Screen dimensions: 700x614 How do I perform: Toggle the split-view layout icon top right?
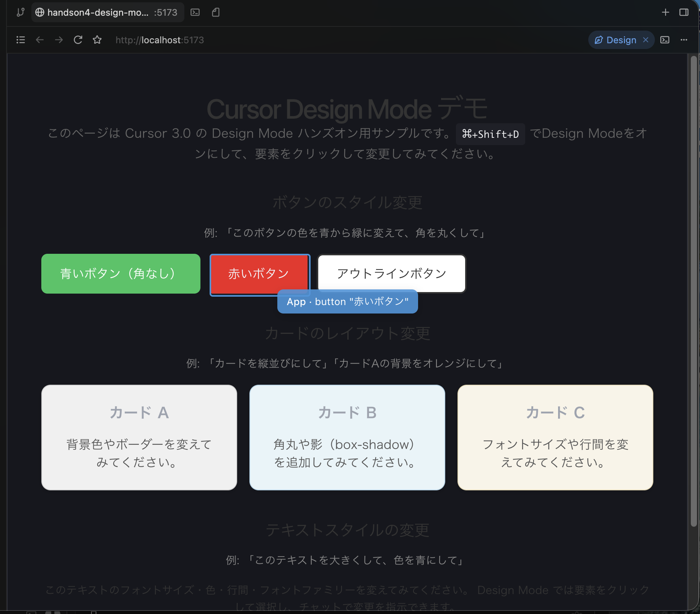[684, 12]
